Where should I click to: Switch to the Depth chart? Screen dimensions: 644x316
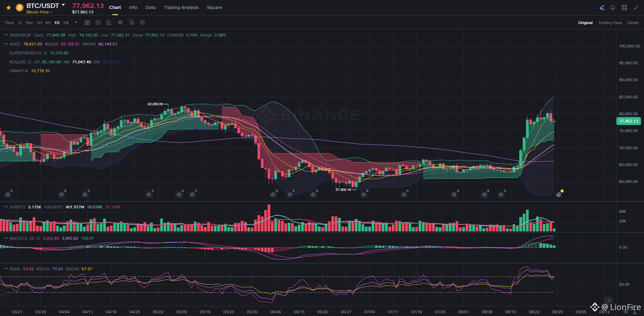[x=633, y=23]
